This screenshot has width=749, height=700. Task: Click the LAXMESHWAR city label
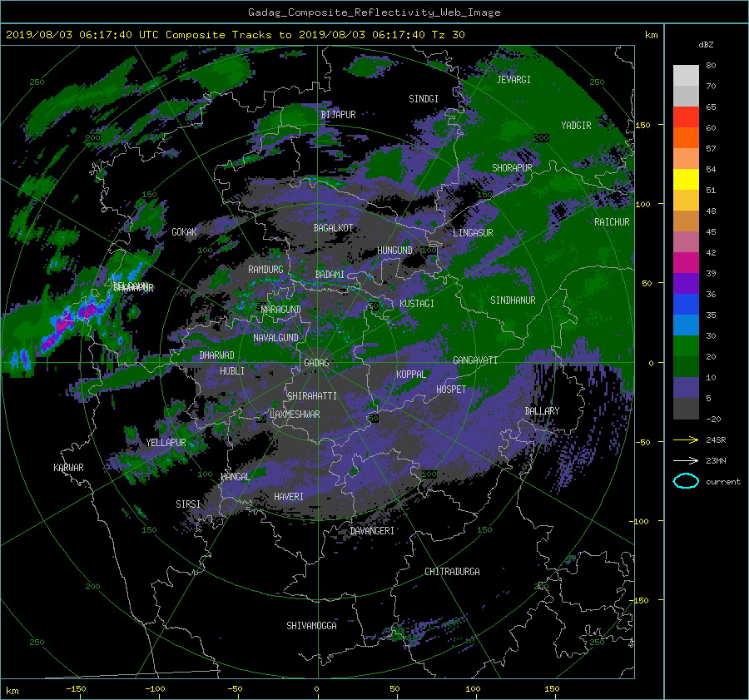click(x=295, y=415)
